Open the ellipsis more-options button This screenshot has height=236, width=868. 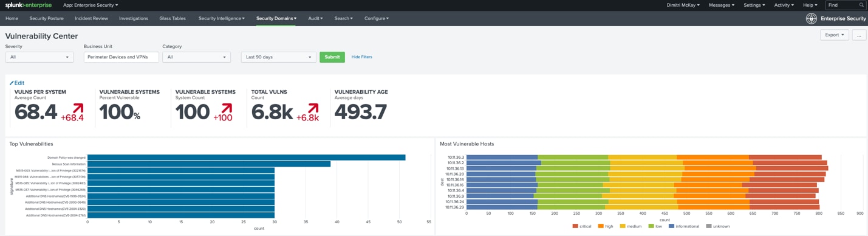pos(859,35)
